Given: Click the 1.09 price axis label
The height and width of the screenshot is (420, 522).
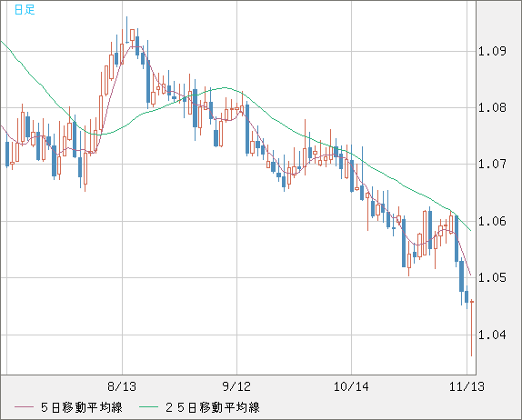Looking at the screenshot, I should tap(492, 51).
